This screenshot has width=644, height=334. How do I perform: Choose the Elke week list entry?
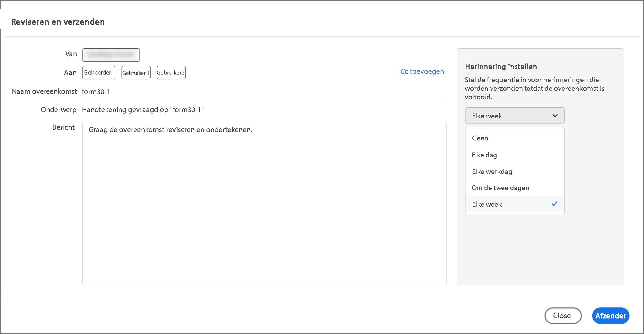[x=487, y=204]
